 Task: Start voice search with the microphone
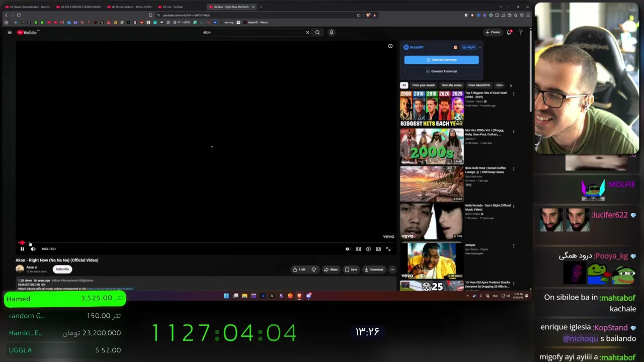[332, 32]
